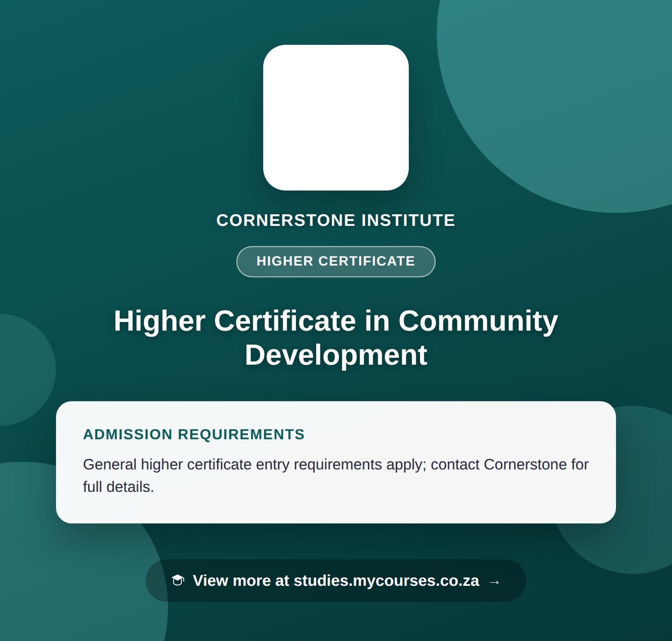Select the Cornerstone Institute name text
This screenshot has width=672, height=641.
coord(336,220)
